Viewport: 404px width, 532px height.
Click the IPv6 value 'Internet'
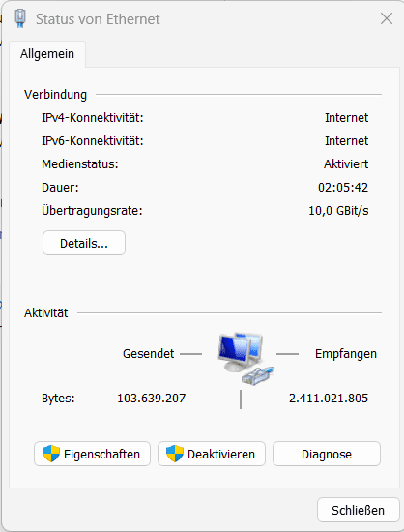[346, 141]
